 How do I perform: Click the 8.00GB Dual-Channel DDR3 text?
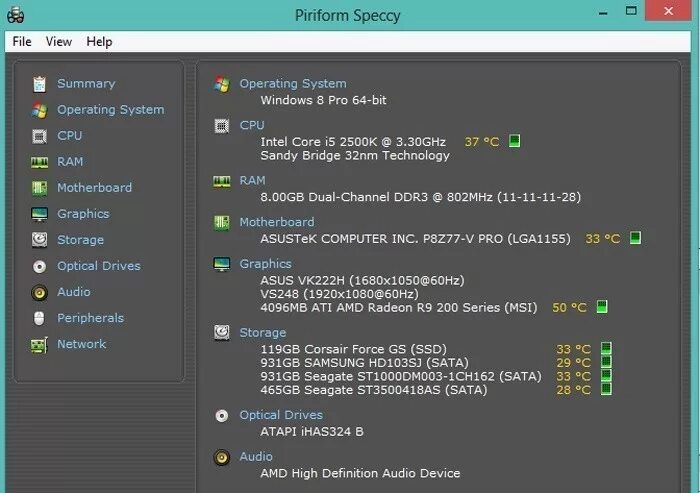(x=421, y=197)
